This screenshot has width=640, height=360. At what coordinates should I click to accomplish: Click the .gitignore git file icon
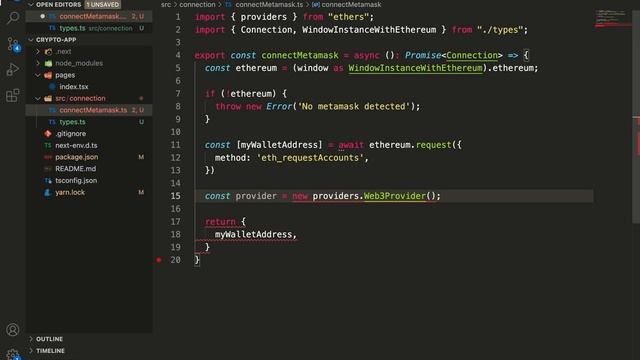[x=48, y=133]
